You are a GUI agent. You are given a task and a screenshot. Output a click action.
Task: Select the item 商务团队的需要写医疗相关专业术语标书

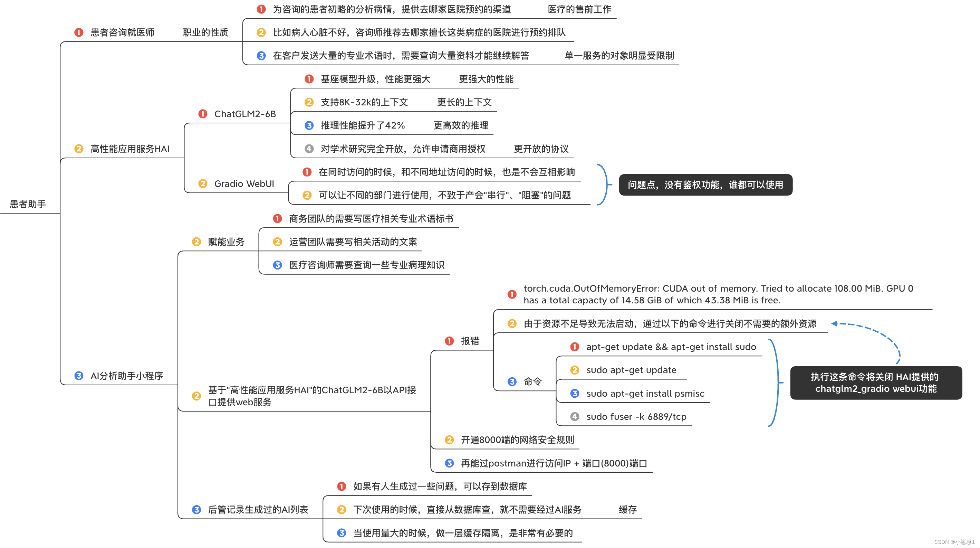tap(371, 219)
